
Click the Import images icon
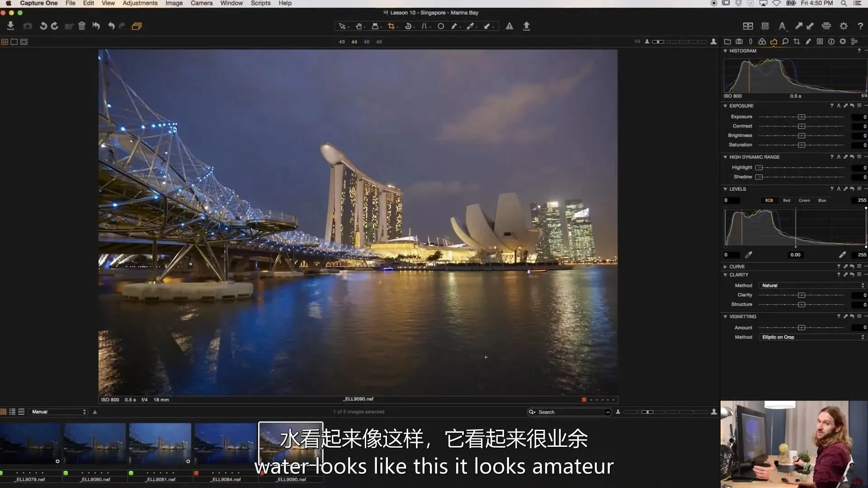coord(10,26)
